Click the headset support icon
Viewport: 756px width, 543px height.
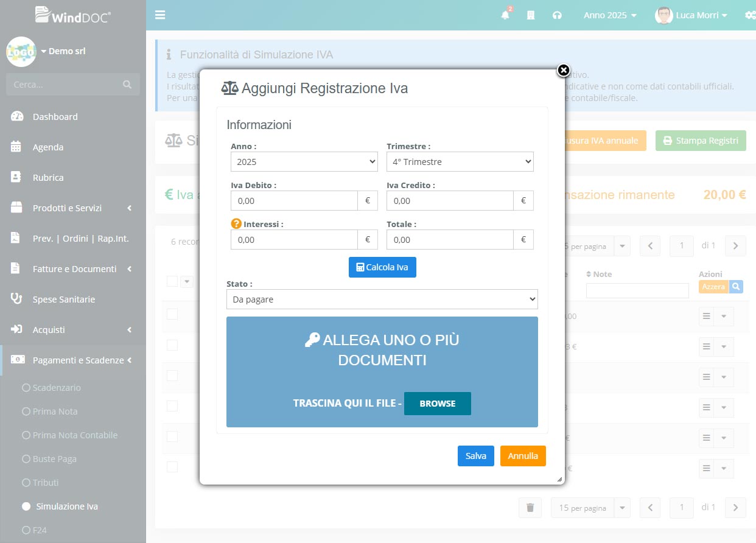(557, 15)
